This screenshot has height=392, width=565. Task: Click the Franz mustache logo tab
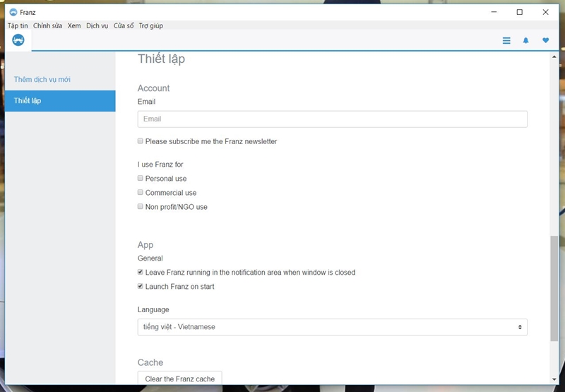coord(18,40)
